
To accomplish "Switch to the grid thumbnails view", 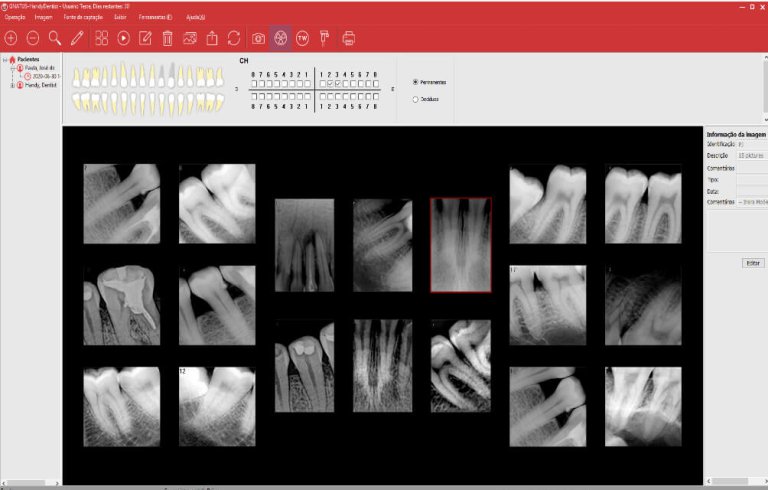I will click(x=102, y=38).
